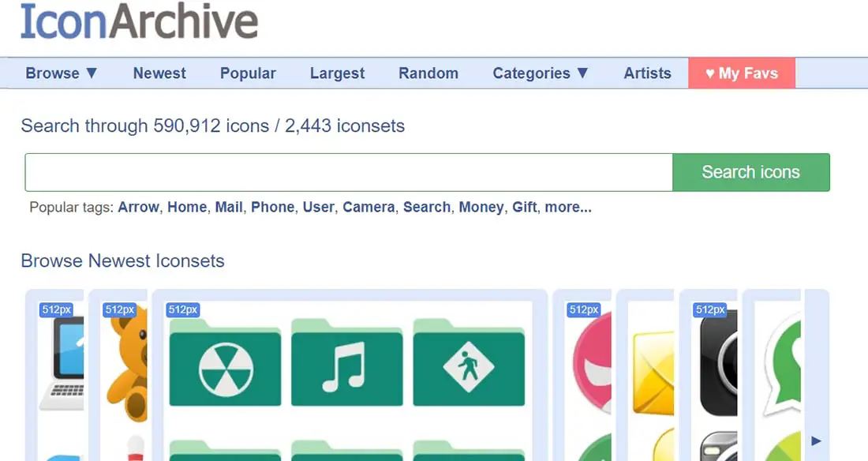
Task: Open the Artists page
Action: 647,73
